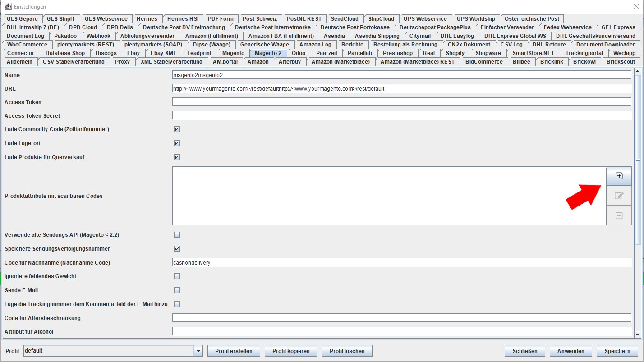Click the Anwenden button
Screen dimensions: 644x362
point(570,351)
